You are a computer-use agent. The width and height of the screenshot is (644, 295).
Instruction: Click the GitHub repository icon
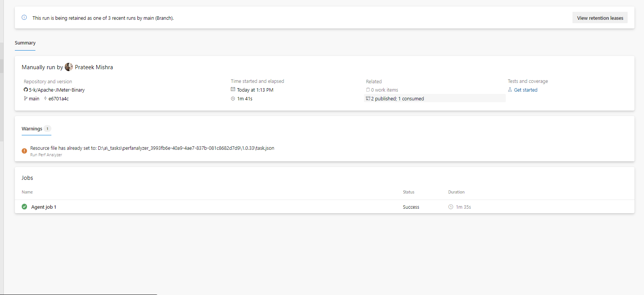(x=26, y=90)
